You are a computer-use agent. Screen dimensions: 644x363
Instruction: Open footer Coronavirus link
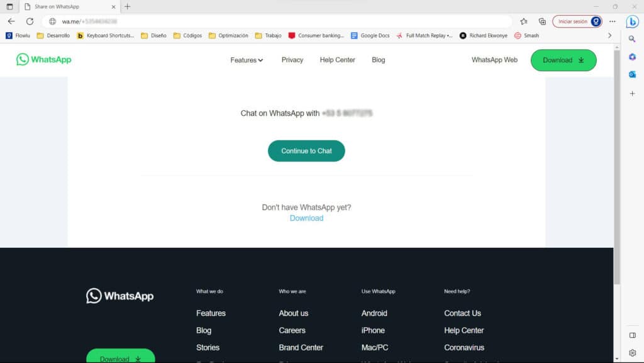click(464, 347)
